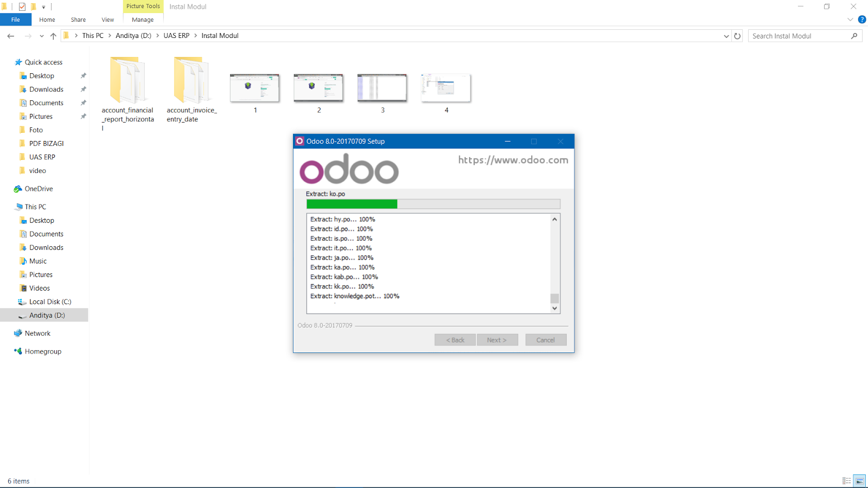
Task: Open the video folder in Quick access
Action: tap(37, 171)
